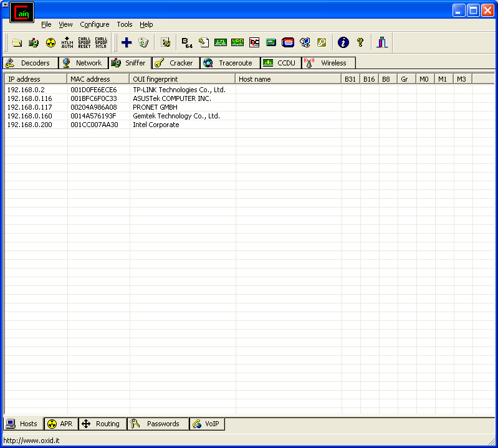The width and height of the screenshot is (498, 448).
Task: Open the Passwords bottom tab
Action: 158,424
